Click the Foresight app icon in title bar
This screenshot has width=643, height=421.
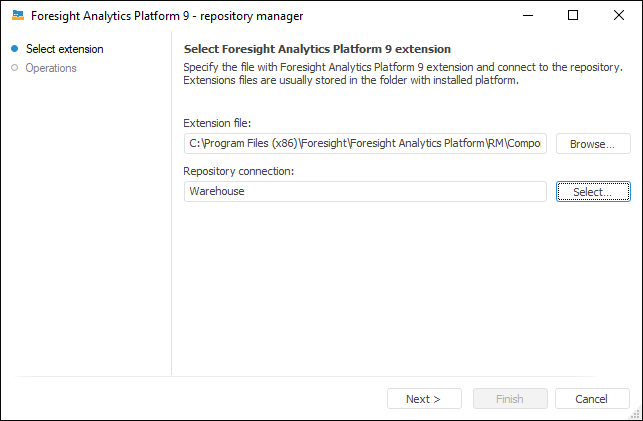coord(17,16)
